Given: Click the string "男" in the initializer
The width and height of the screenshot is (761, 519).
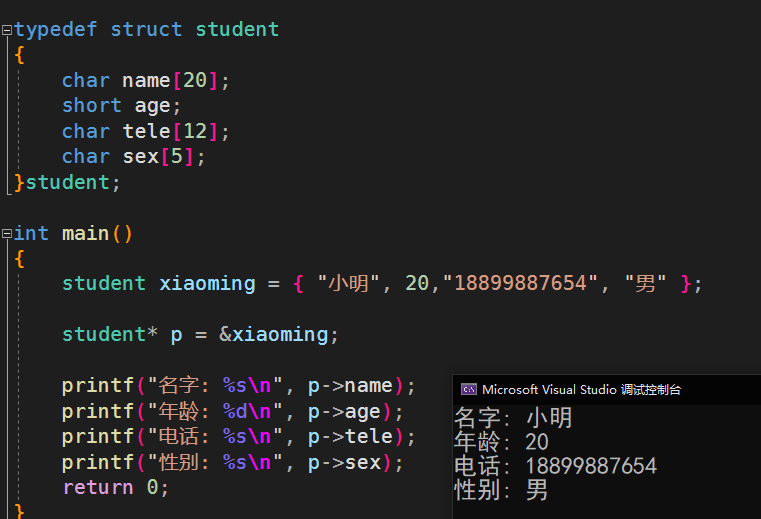Looking at the screenshot, I should (645, 284).
